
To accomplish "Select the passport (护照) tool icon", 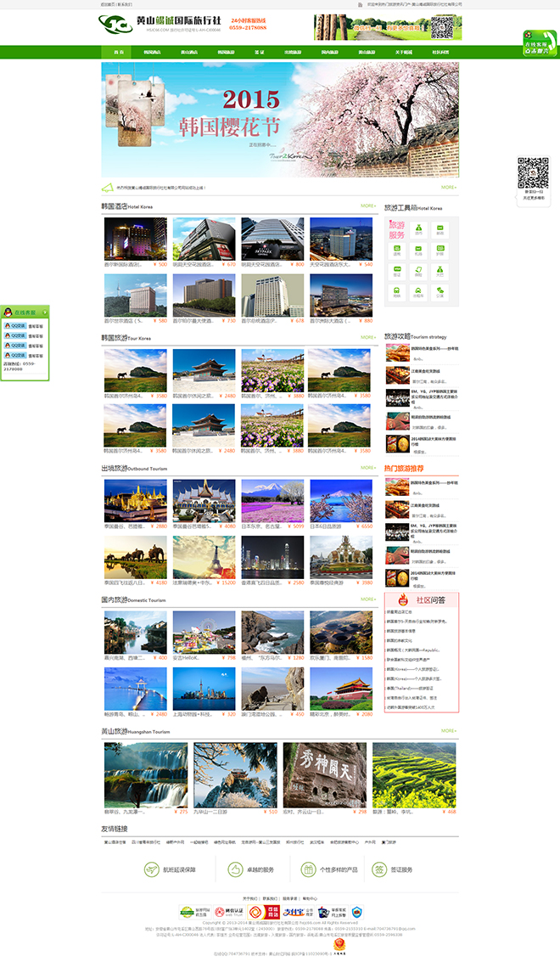I will tap(440, 250).
